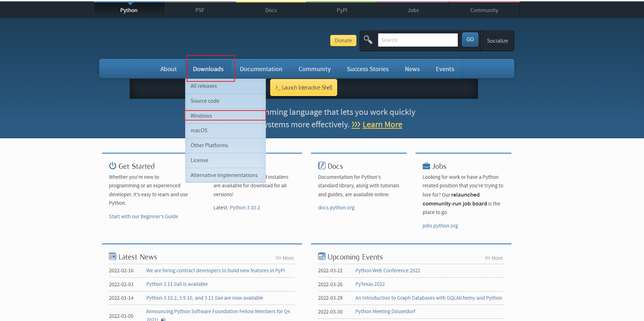Select Alternative Implementations in Downloads dropdown
The image size is (644, 321).
tap(225, 175)
